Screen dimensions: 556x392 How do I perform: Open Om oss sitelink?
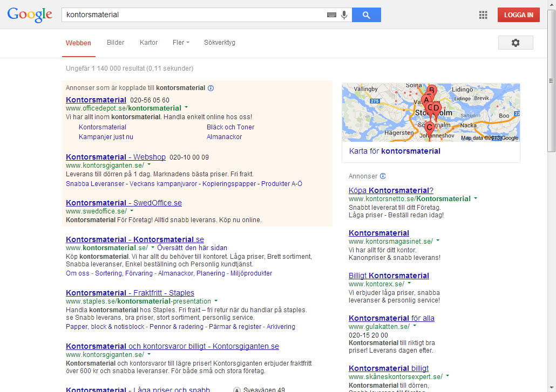(x=78, y=273)
